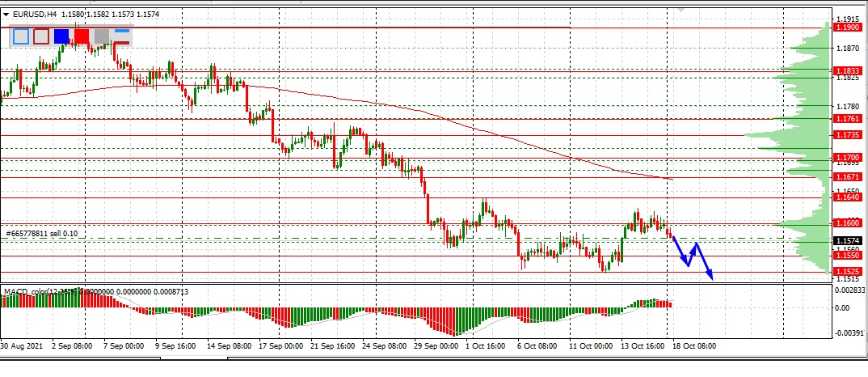Click the 1.1900 price level tag

pos(848,28)
